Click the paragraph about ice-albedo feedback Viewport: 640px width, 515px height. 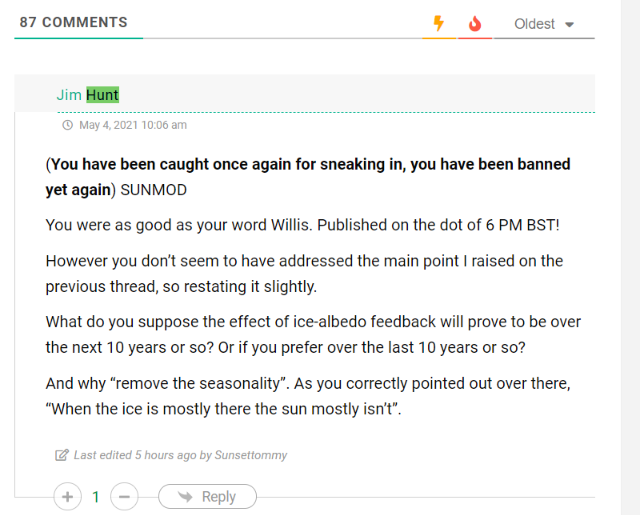point(313,334)
